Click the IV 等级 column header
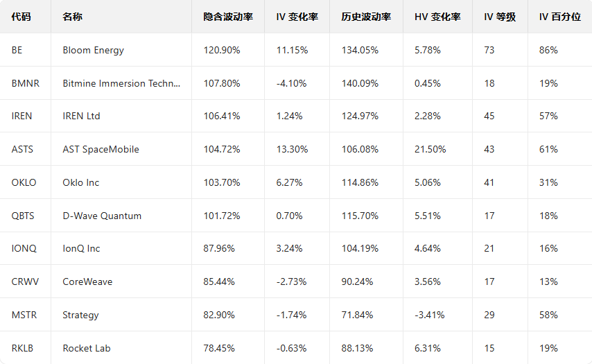592x364 pixels. [x=499, y=17]
